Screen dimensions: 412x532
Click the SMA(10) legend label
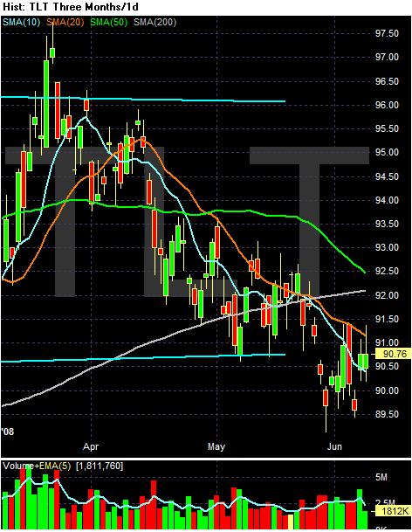point(21,23)
